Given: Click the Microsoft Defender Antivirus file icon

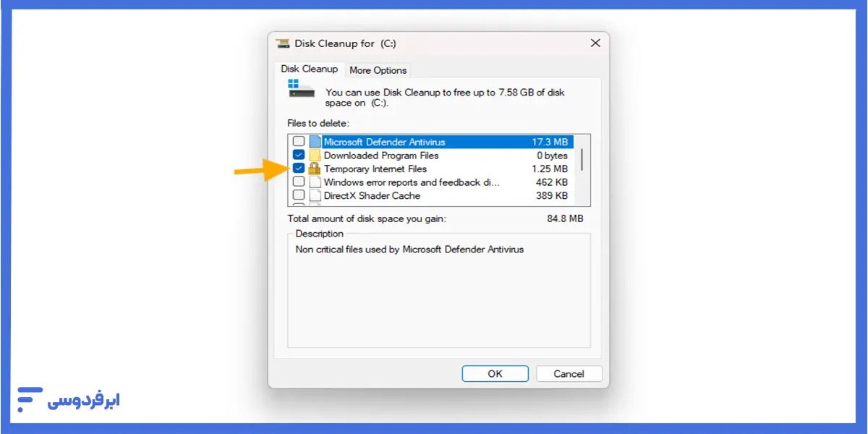Looking at the screenshot, I should [x=315, y=142].
